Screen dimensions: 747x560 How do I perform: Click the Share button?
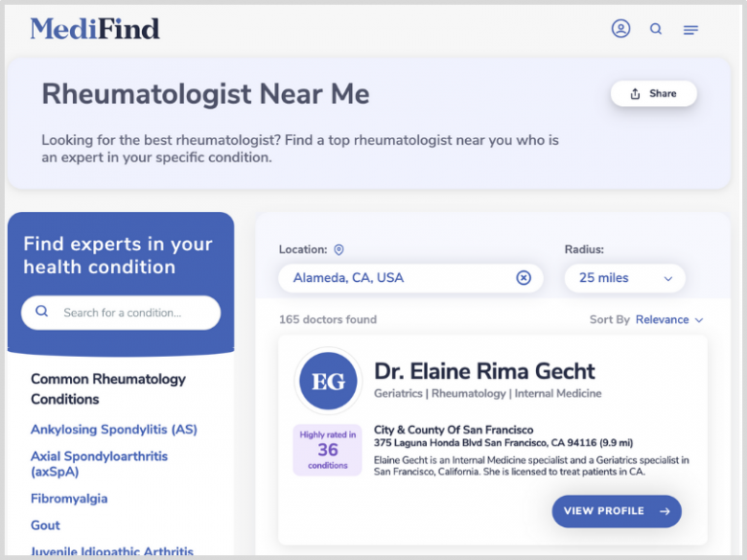(x=654, y=93)
